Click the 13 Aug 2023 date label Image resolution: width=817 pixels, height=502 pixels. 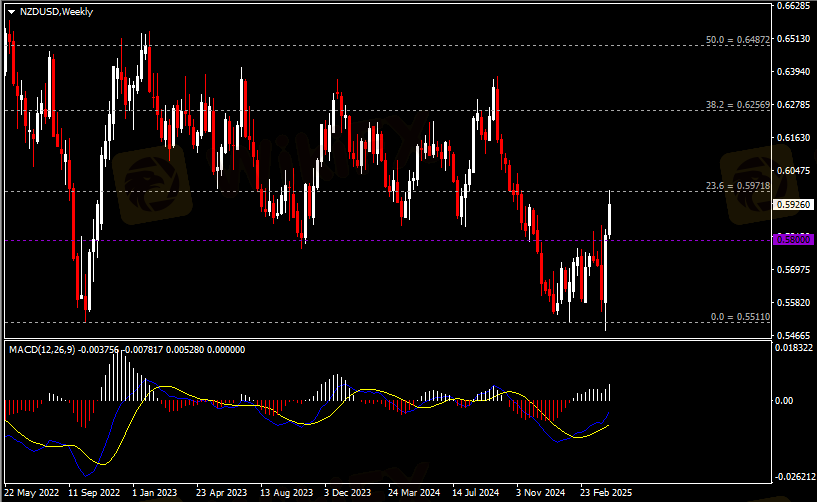tap(287, 493)
